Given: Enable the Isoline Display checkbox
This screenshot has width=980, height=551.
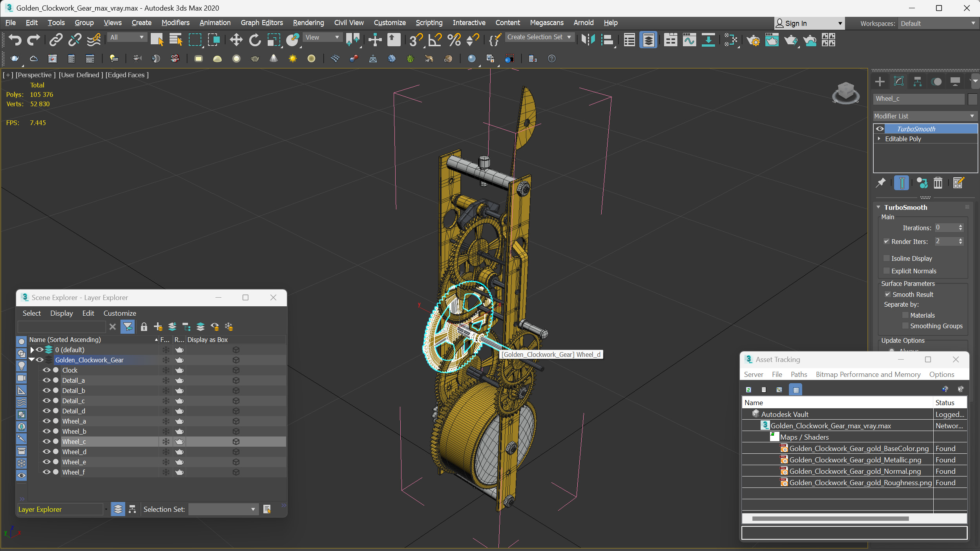Looking at the screenshot, I should click(886, 258).
